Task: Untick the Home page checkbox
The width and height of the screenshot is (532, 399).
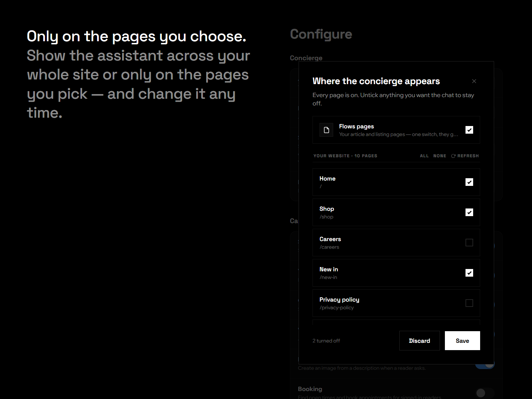Action: (469, 182)
